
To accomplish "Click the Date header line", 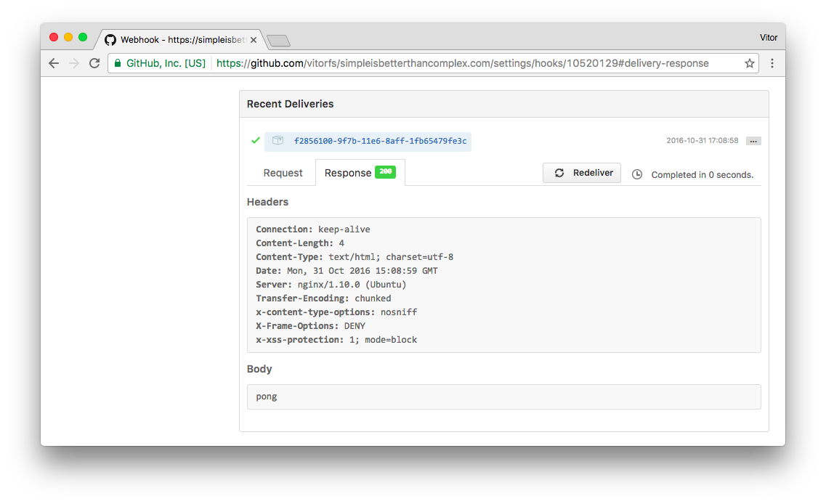I will pos(347,271).
